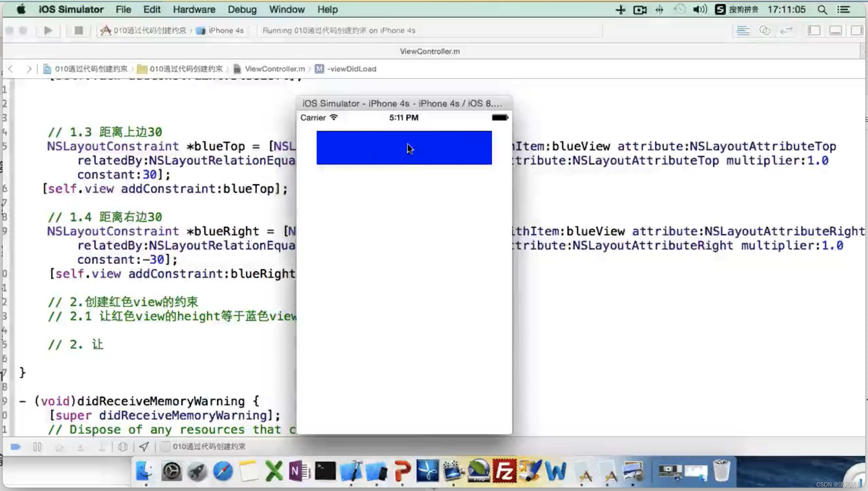Image resolution: width=868 pixels, height=491 pixels.
Task: Toggle the Navigator panel visibility
Action: 814,31
